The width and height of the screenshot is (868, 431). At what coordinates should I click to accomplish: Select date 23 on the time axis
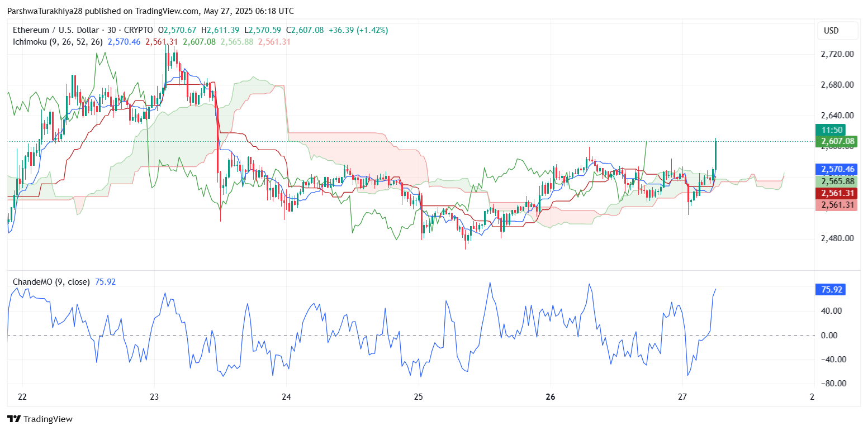click(154, 397)
